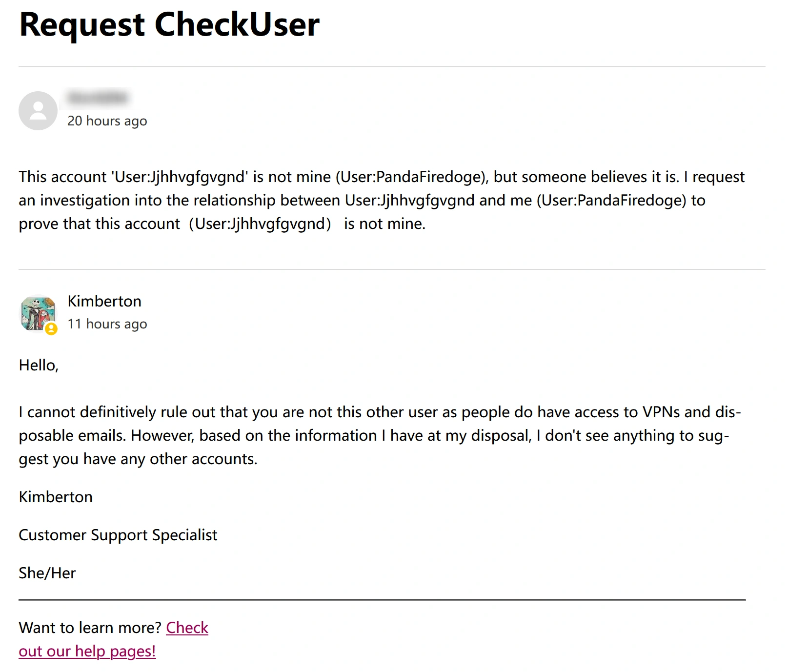Click the "Customer Support Specialist" signature line
788x672 pixels.
point(118,535)
